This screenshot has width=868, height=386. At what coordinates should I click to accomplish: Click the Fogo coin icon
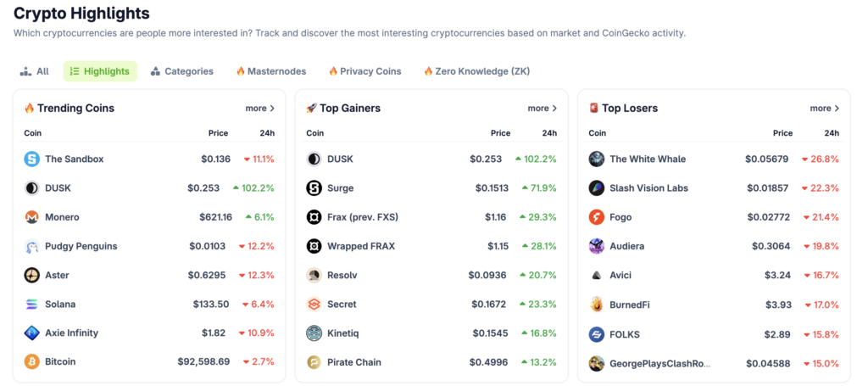pyautogui.click(x=597, y=217)
